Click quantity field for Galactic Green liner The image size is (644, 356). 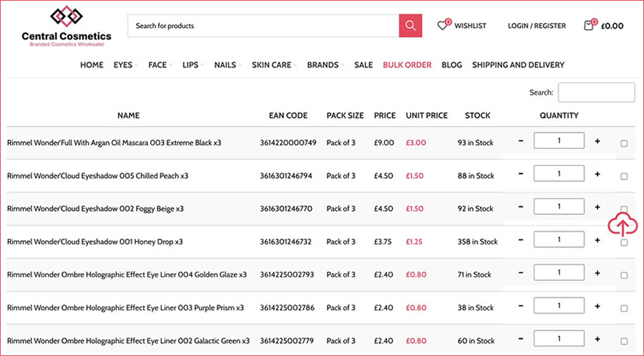click(559, 338)
